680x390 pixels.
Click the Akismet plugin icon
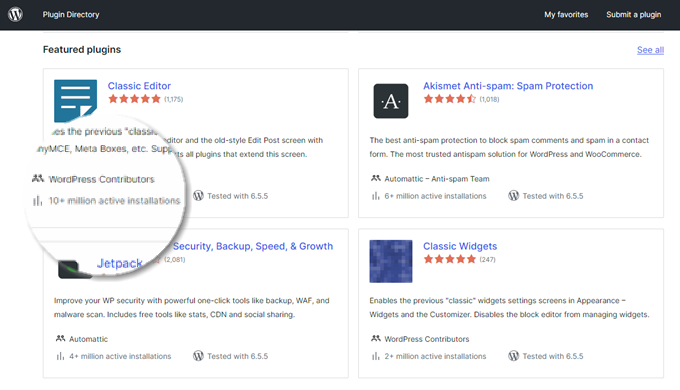pos(391,101)
